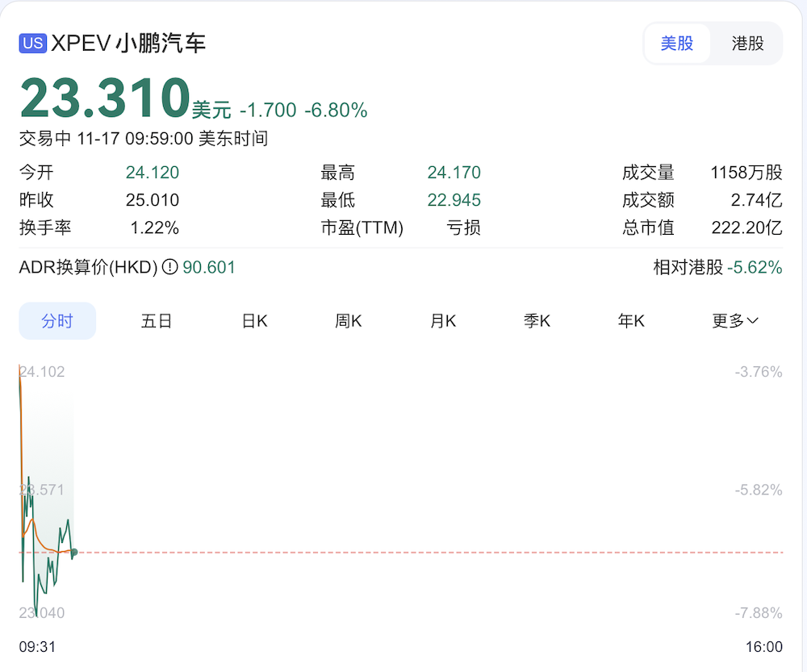
Task: Click the -5.82% percentage axis label
Action: [x=757, y=490]
